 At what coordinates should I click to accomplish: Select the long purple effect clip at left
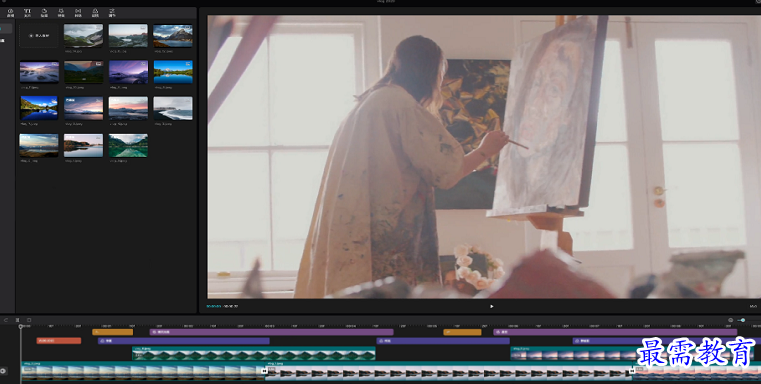coord(271,332)
